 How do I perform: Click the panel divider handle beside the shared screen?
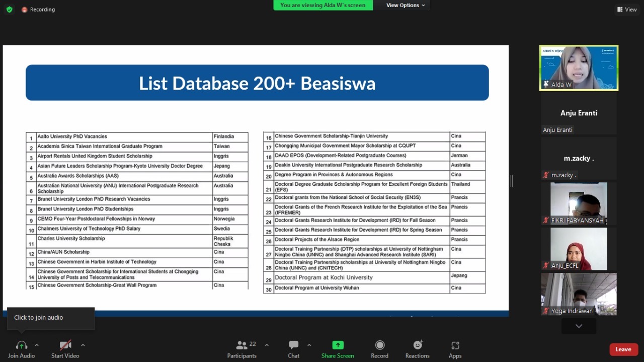coord(512,181)
